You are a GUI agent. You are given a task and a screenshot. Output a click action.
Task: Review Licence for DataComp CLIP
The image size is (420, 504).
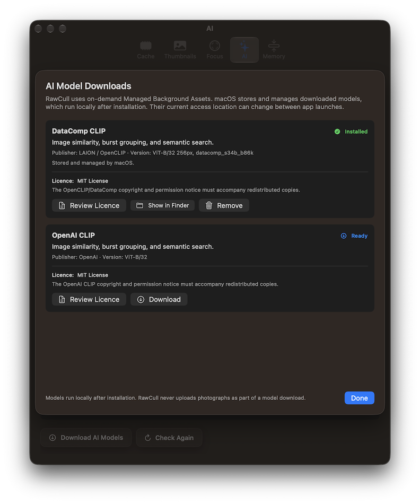pyautogui.click(x=89, y=205)
